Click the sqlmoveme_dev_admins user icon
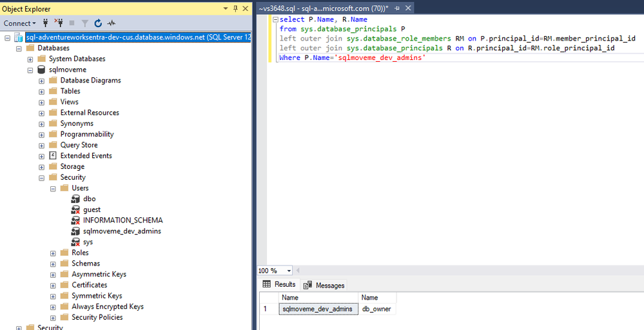Viewport: 644px width, 330px height. tap(75, 231)
